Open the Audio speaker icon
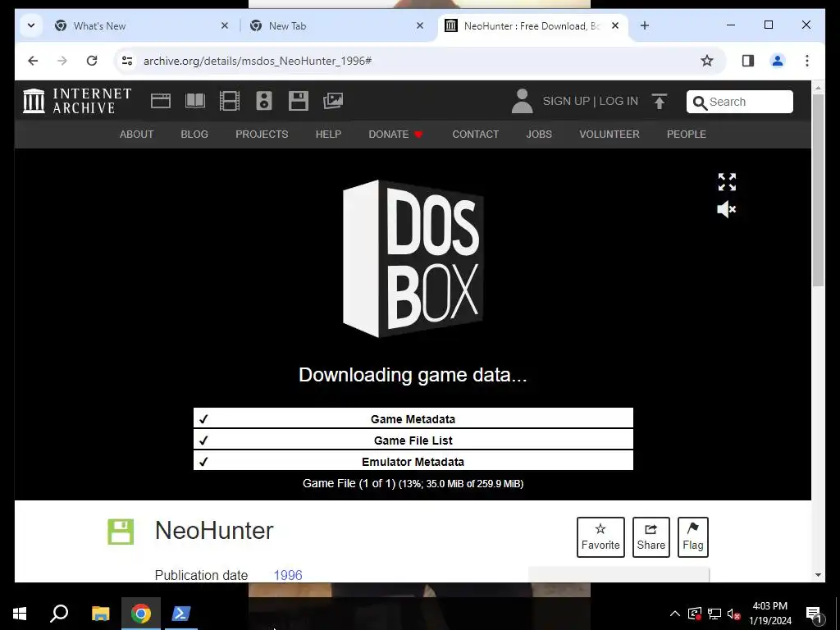The width and height of the screenshot is (840, 630). [x=264, y=101]
